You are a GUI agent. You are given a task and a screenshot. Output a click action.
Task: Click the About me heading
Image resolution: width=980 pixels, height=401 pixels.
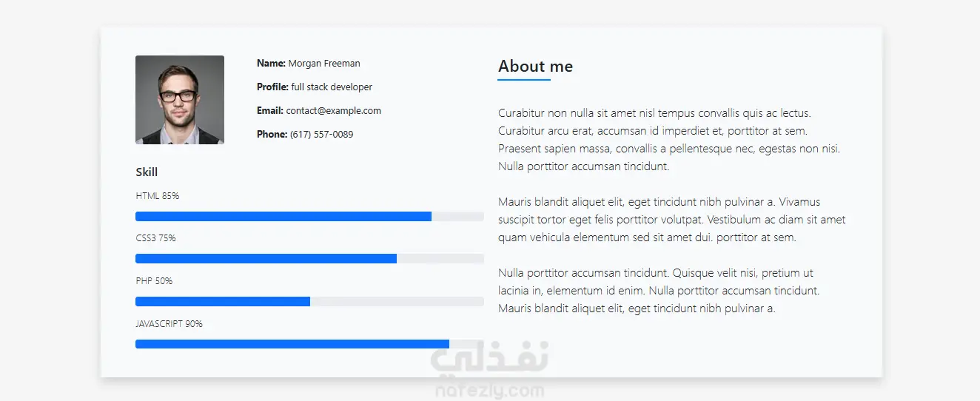point(535,67)
